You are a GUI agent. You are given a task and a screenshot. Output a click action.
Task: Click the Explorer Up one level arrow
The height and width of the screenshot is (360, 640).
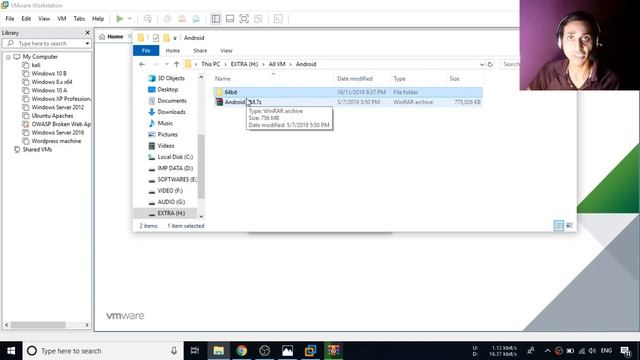pyautogui.click(x=176, y=64)
